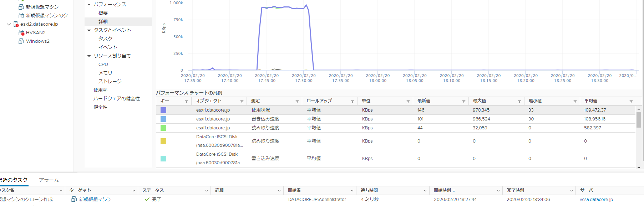The image size is (644, 206).
Task: Click the green 読み取り速度 esxi1 legend swatch
Action: point(163,128)
